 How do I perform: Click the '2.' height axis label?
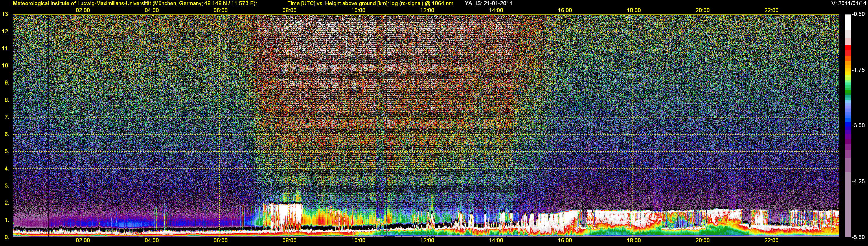7,203
